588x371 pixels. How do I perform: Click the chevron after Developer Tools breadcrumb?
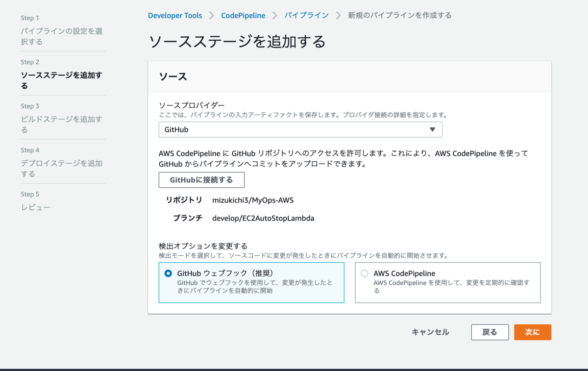coord(212,16)
